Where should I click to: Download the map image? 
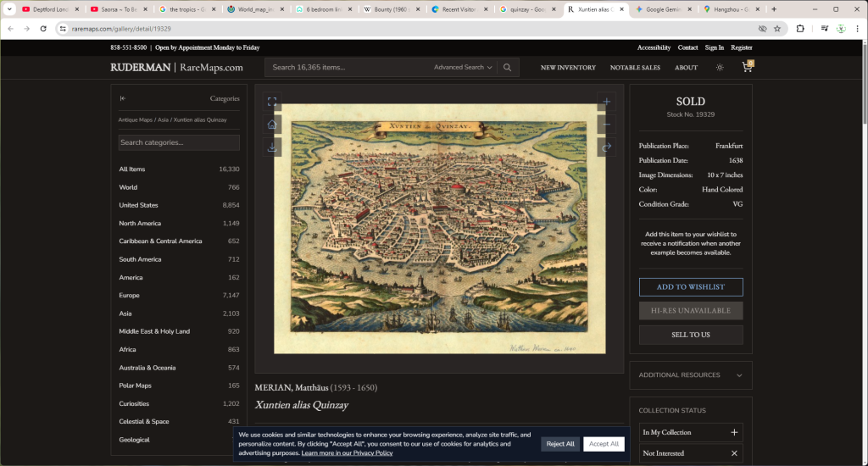click(272, 147)
